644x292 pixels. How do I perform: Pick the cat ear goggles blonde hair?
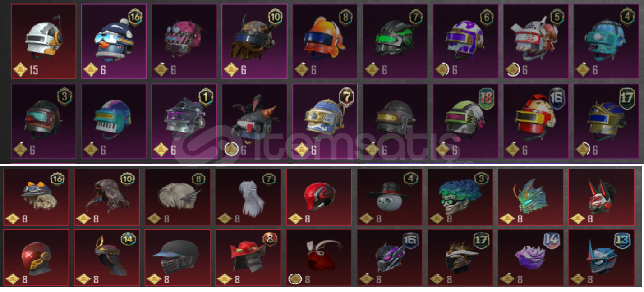click(x=36, y=197)
